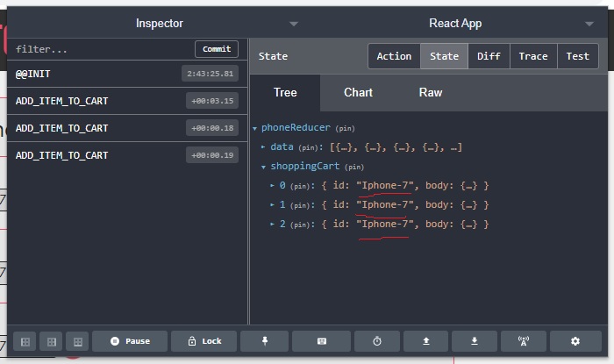This screenshot has width=614, height=364.
Task: Switch to bottom dock layout icon
Action: pyautogui.click(x=77, y=342)
